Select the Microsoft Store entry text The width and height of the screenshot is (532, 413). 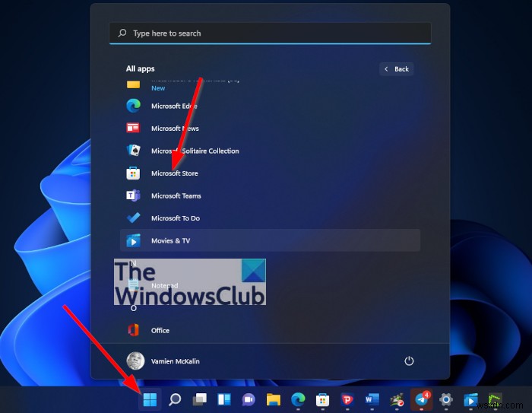coord(174,173)
